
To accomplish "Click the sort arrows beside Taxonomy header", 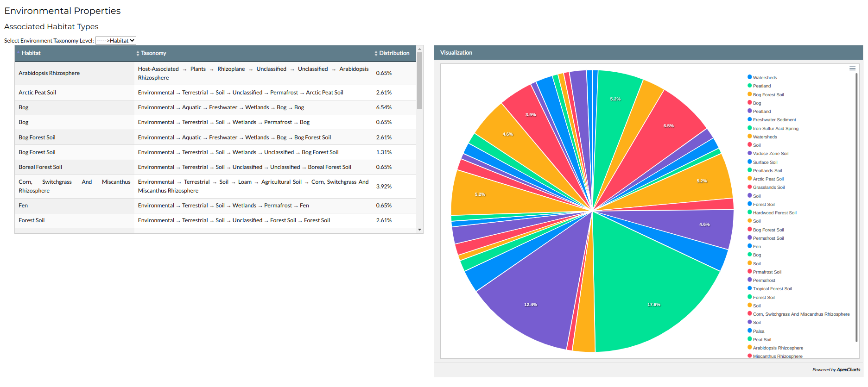I will point(138,54).
